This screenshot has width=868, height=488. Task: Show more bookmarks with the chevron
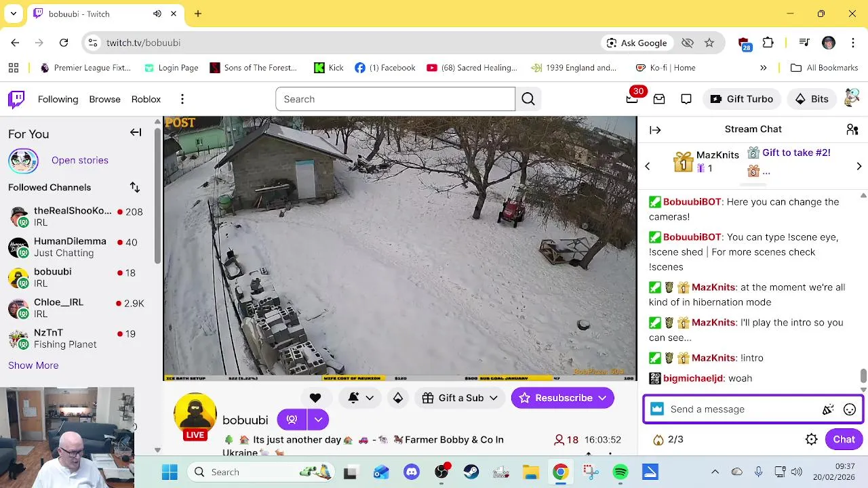coord(764,68)
